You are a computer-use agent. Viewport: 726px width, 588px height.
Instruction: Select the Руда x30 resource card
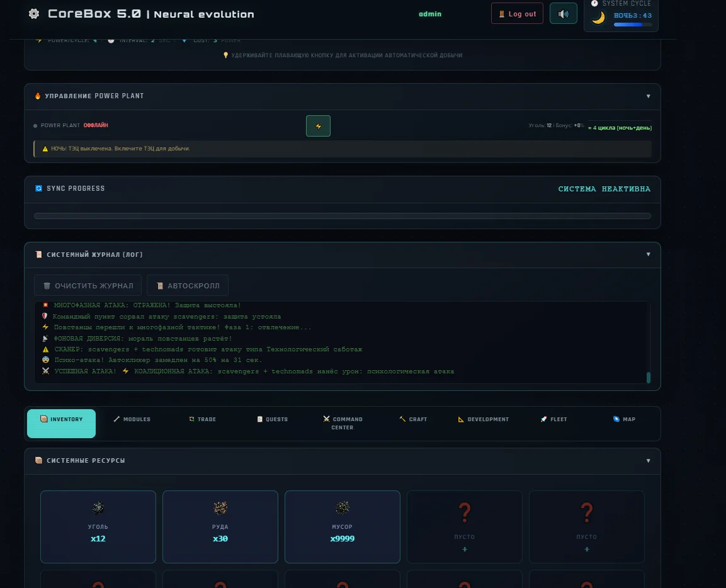point(220,527)
